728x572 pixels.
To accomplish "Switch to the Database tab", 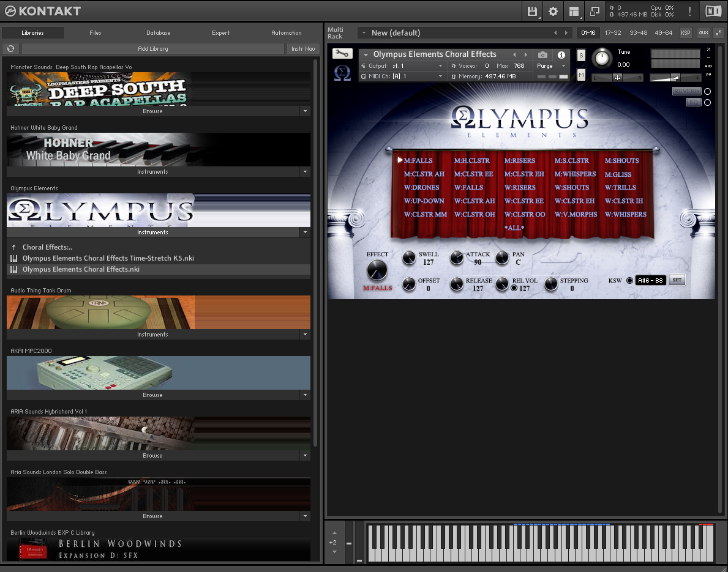I will coord(159,33).
